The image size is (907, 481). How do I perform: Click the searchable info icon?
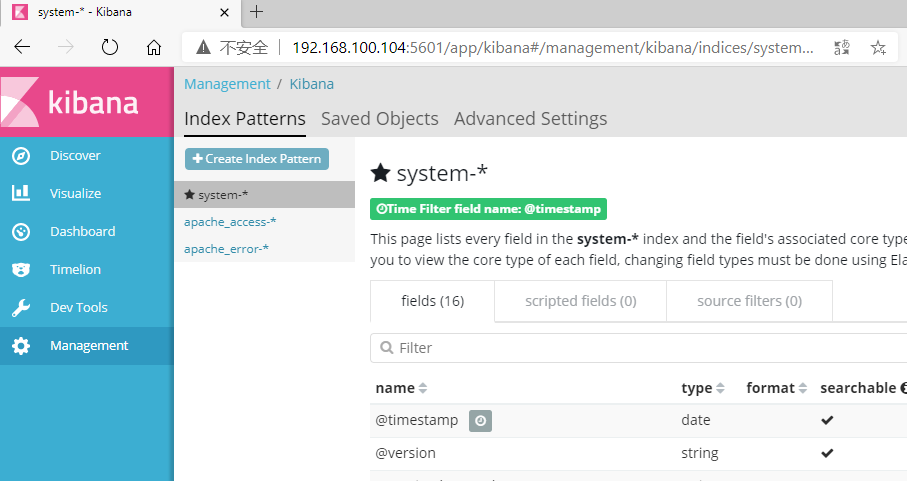point(904,388)
